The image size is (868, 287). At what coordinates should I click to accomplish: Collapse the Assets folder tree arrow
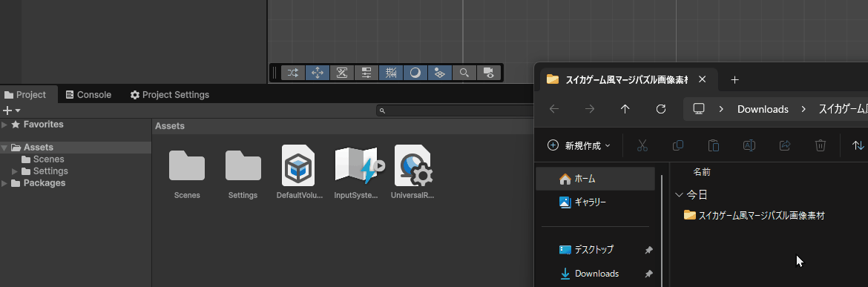coord(4,148)
